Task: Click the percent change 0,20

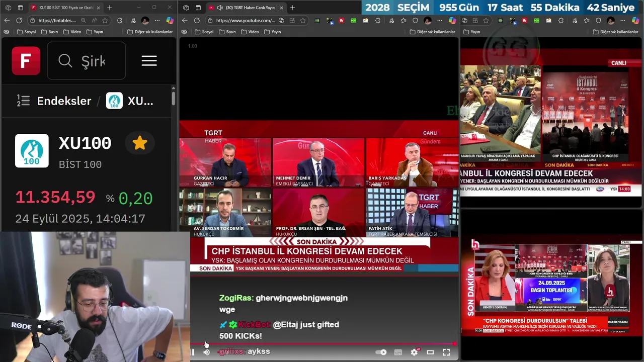Action: pyautogui.click(x=135, y=198)
